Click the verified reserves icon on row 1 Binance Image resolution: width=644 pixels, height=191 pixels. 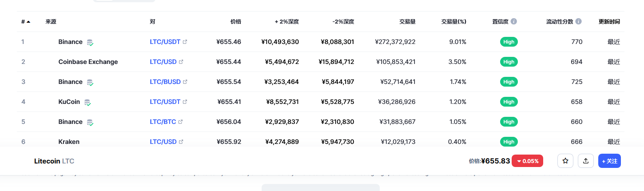tap(90, 42)
